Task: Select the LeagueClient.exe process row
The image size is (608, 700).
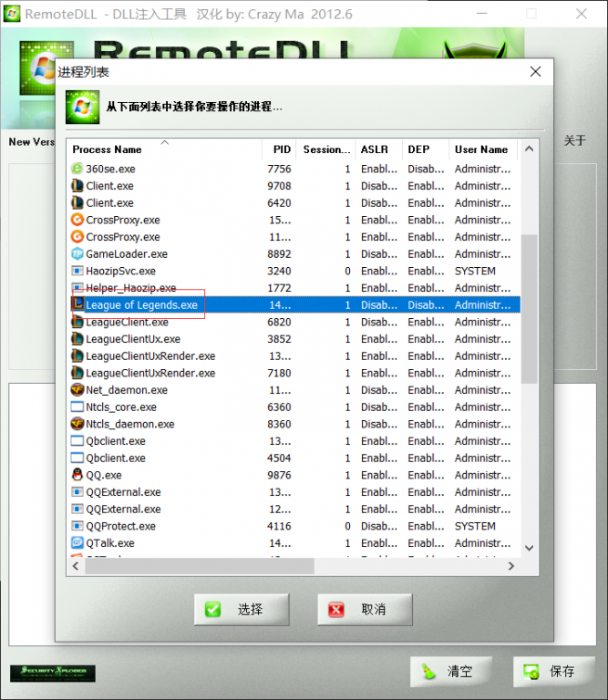Action: click(x=294, y=322)
